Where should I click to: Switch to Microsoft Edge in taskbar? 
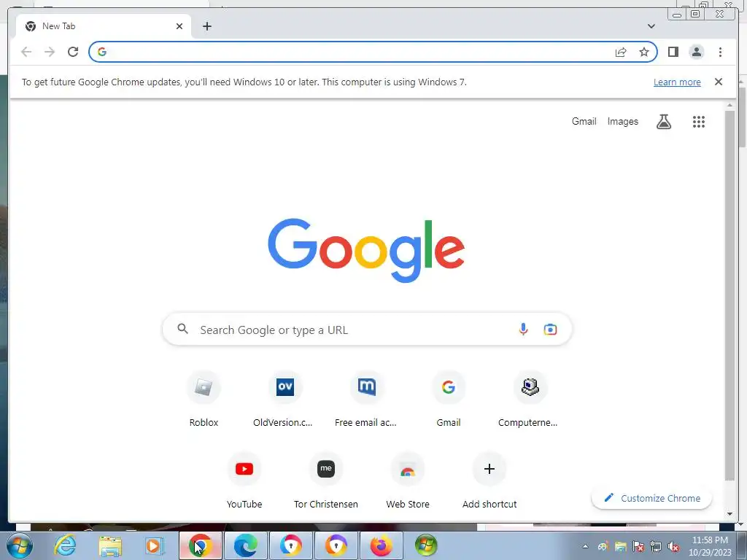[x=245, y=545]
